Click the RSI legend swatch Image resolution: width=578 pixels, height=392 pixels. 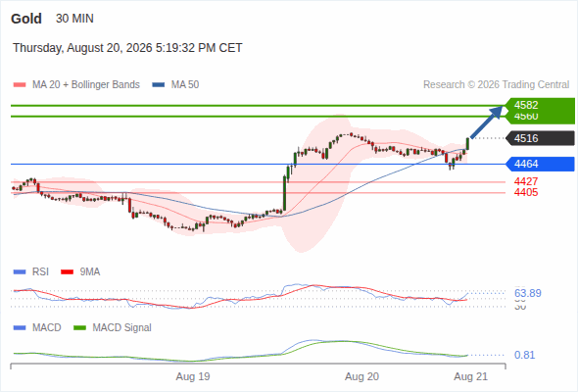click(20, 272)
